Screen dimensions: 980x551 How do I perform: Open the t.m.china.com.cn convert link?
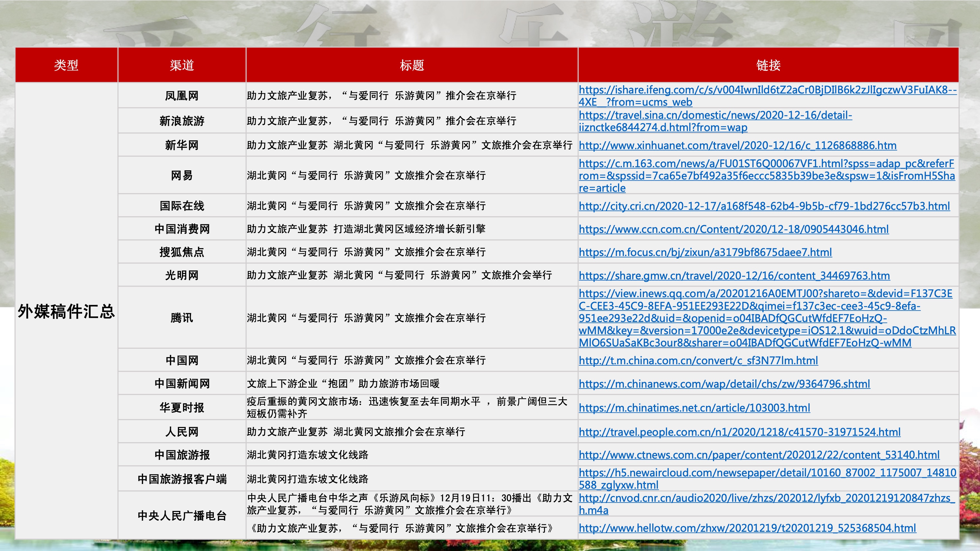coord(698,360)
